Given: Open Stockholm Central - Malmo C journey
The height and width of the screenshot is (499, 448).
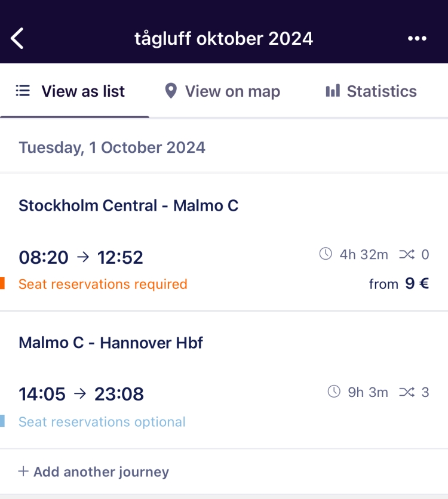Looking at the screenshot, I should pyautogui.click(x=128, y=205).
